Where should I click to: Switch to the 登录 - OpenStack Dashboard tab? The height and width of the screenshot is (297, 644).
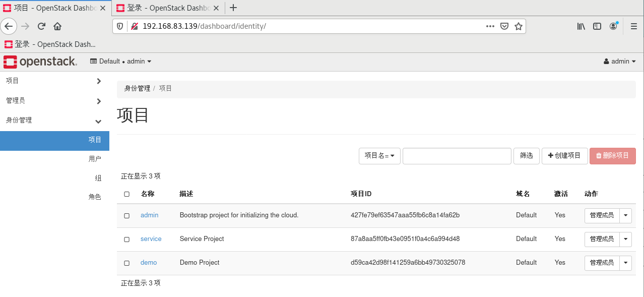click(x=168, y=8)
